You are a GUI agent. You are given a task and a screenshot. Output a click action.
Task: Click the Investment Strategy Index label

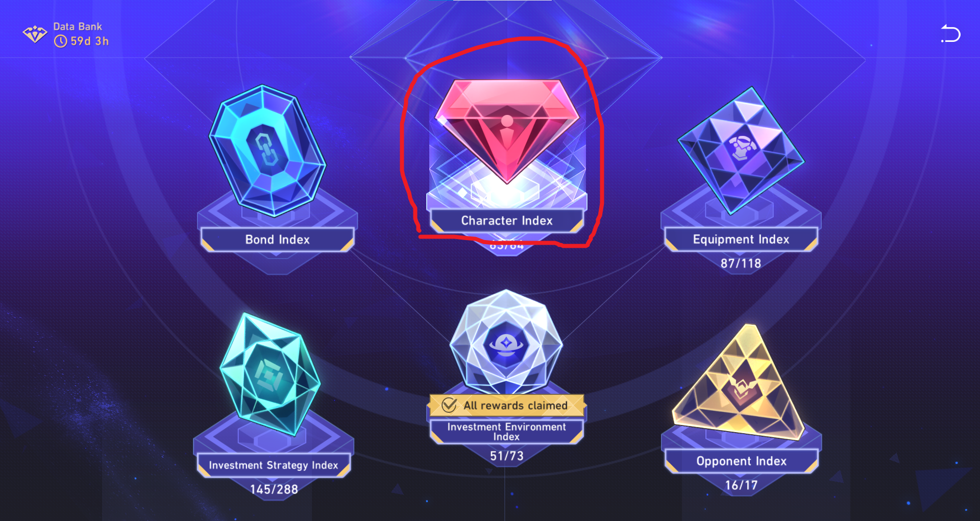(x=274, y=465)
